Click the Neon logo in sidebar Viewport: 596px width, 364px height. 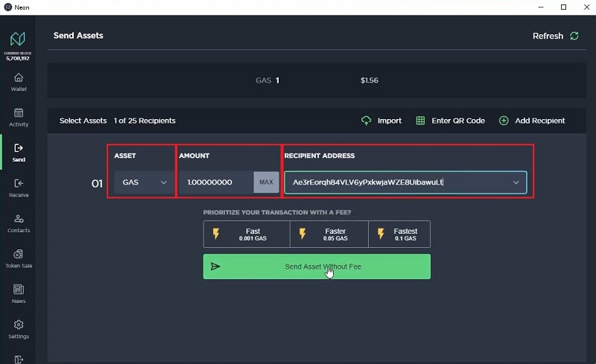(x=18, y=38)
